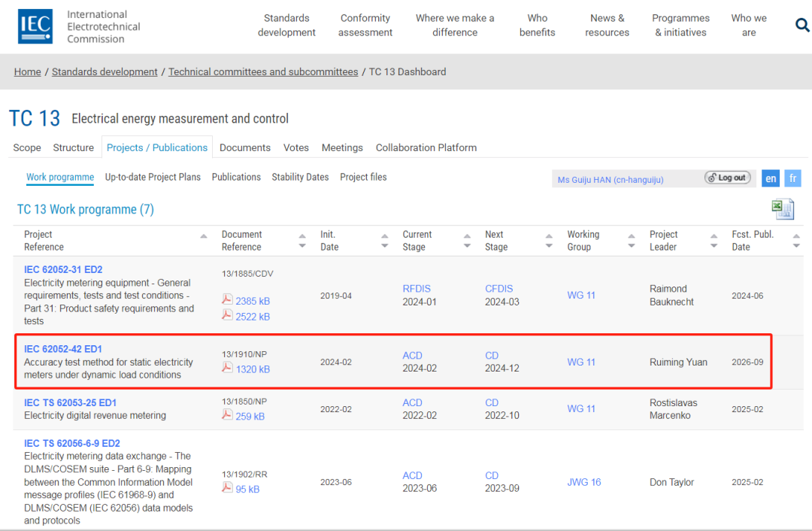The width and height of the screenshot is (812, 531).
Task: Select the en language button
Action: (x=771, y=178)
